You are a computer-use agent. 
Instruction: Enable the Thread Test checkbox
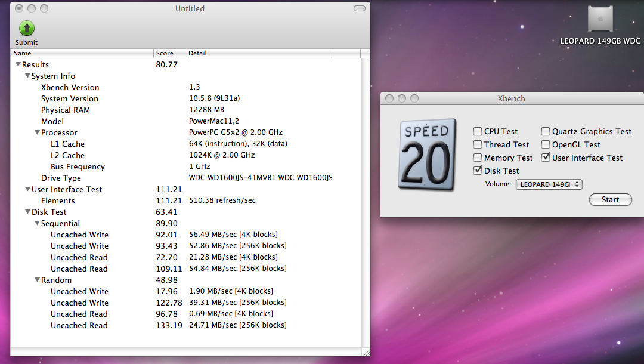(477, 144)
